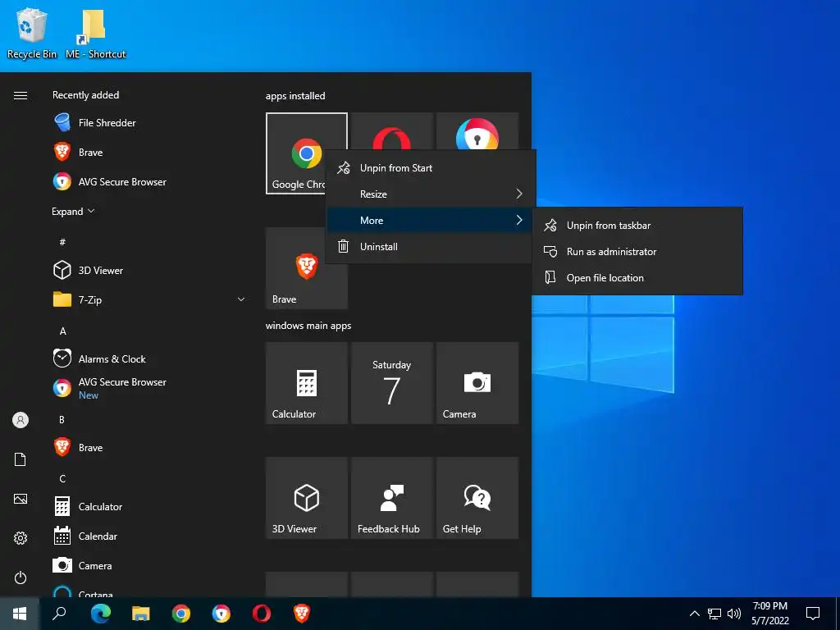Open the Get Help tile
The width and height of the screenshot is (840, 630).
[477, 498]
